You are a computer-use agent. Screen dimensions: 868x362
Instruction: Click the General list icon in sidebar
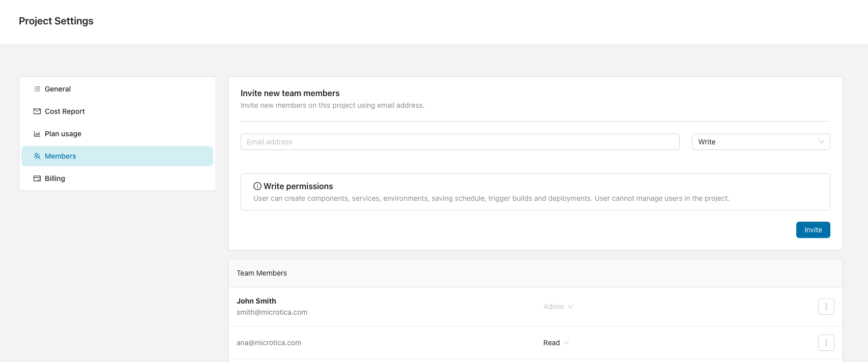[37, 89]
